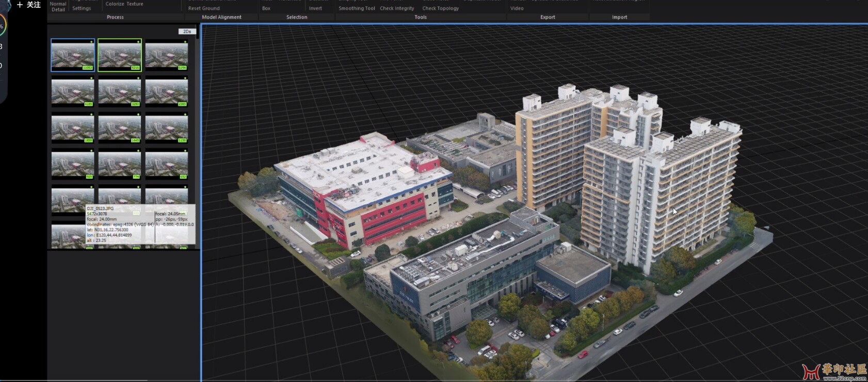The image size is (868, 382).
Task: Click the Selection group label
Action: (x=297, y=17)
